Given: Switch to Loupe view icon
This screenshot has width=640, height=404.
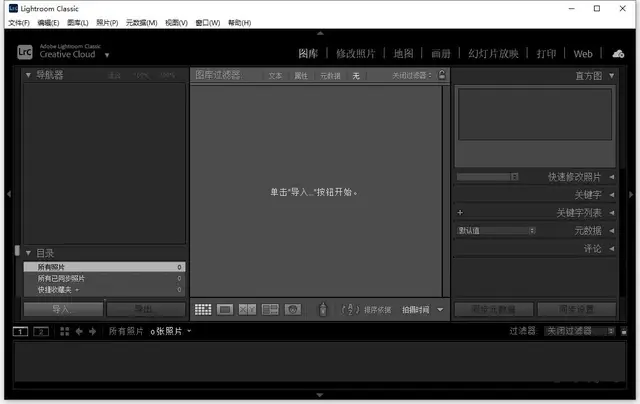Looking at the screenshot, I should coord(225,310).
